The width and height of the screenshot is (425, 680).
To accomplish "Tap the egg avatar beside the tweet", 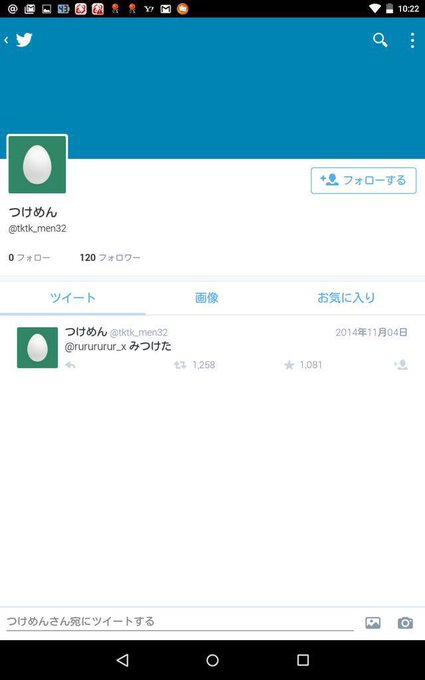I will (x=37, y=348).
